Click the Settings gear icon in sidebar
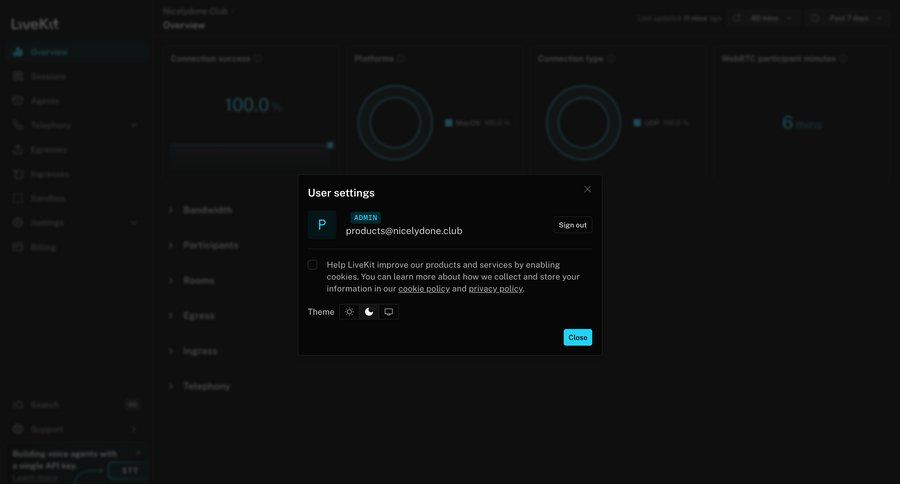This screenshot has height=484, width=900. [18, 223]
